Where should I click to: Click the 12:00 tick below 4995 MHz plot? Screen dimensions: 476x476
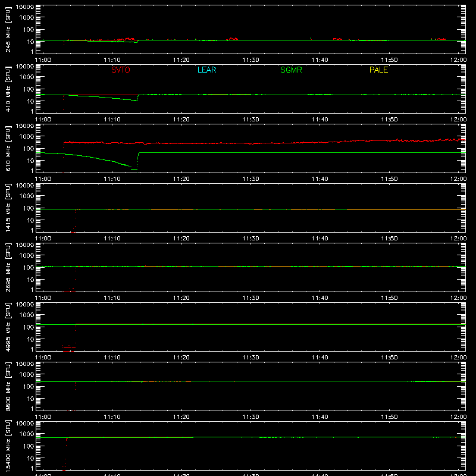coord(458,358)
